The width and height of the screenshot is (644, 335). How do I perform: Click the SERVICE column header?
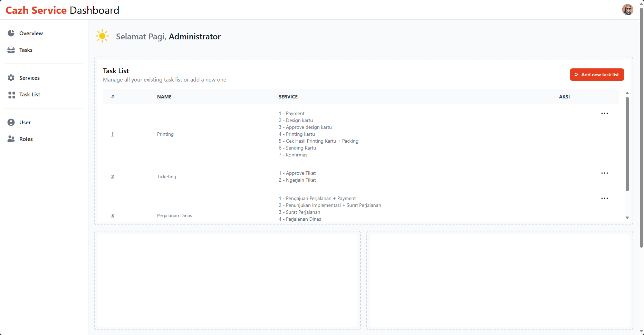(x=288, y=97)
